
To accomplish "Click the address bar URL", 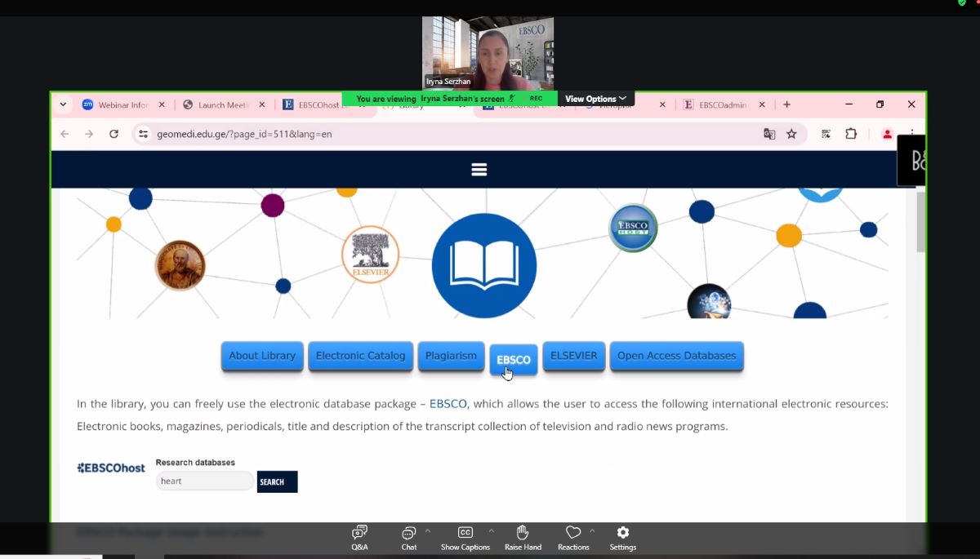I will tap(244, 134).
